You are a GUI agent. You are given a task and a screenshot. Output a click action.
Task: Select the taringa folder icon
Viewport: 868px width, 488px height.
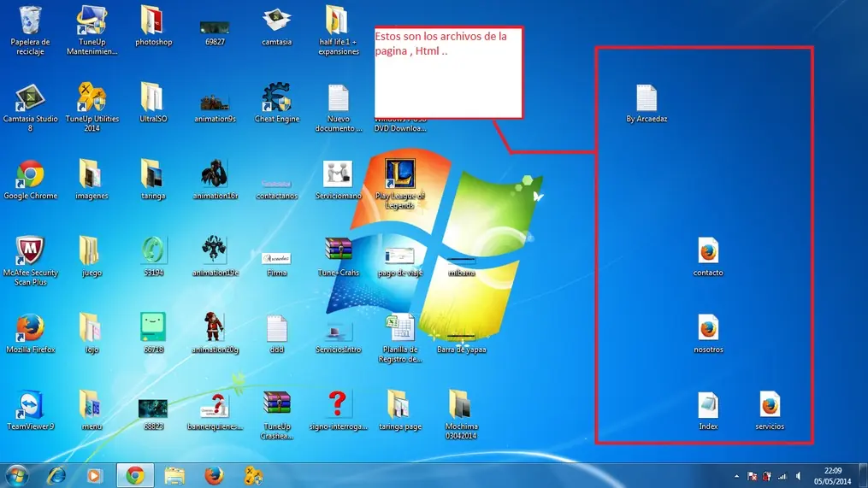(153, 175)
